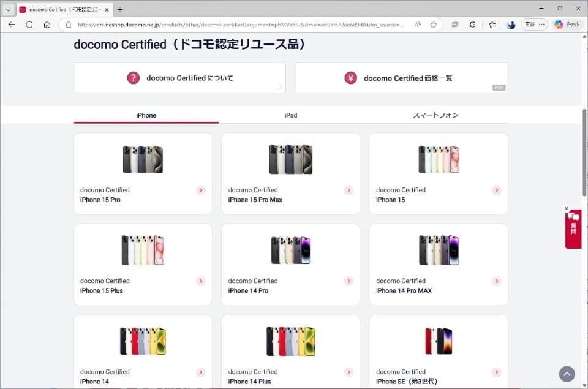Go back using browser back arrow
Image resolution: width=588 pixels, height=389 pixels.
[12, 25]
